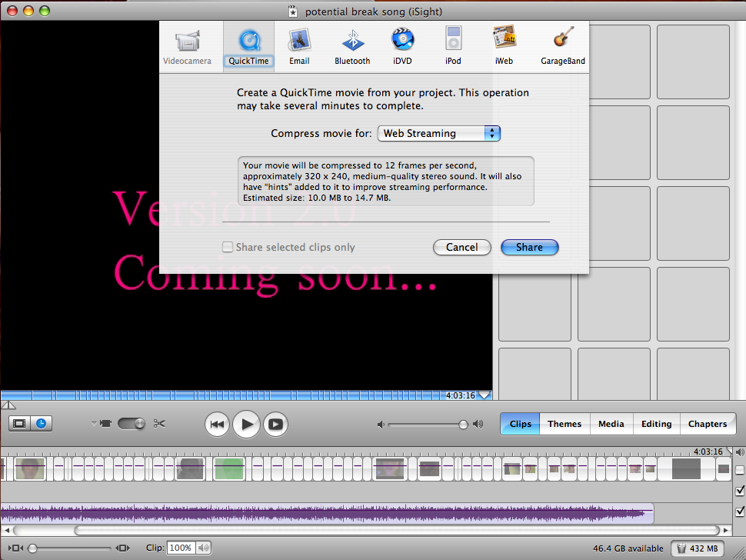Open the Media pane tab
The width and height of the screenshot is (746, 560).
pyautogui.click(x=611, y=424)
